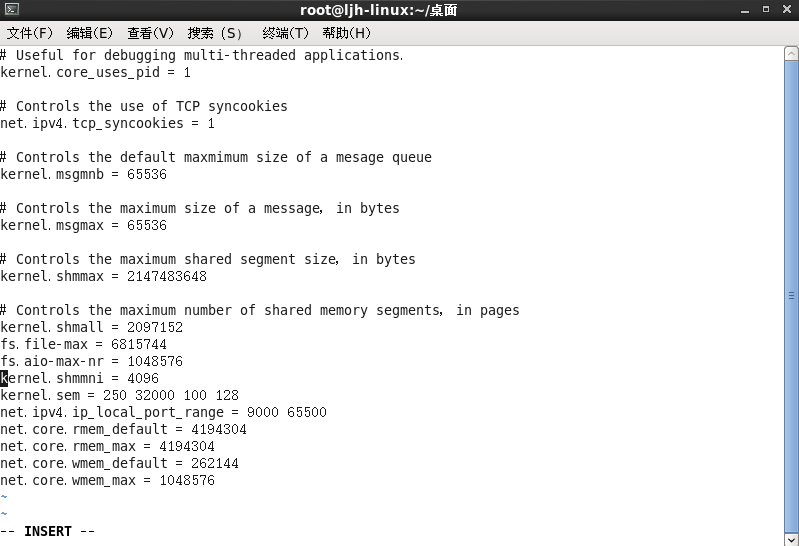Click the -- INSERT -- mode indicator
Viewport: 799px width, 546px height.
click(47, 531)
